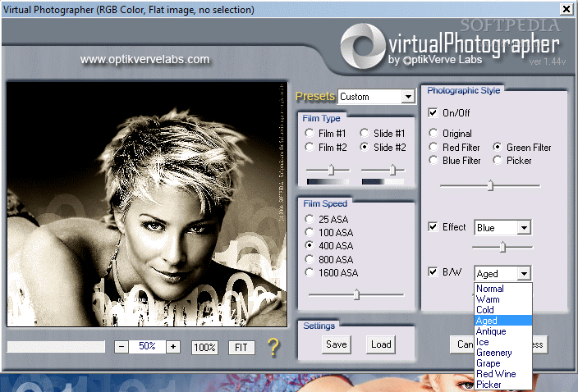Viewport: 578px width, 392px height.
Task: Choose 800 ASA film speed
Action: [x=309, y=259]
